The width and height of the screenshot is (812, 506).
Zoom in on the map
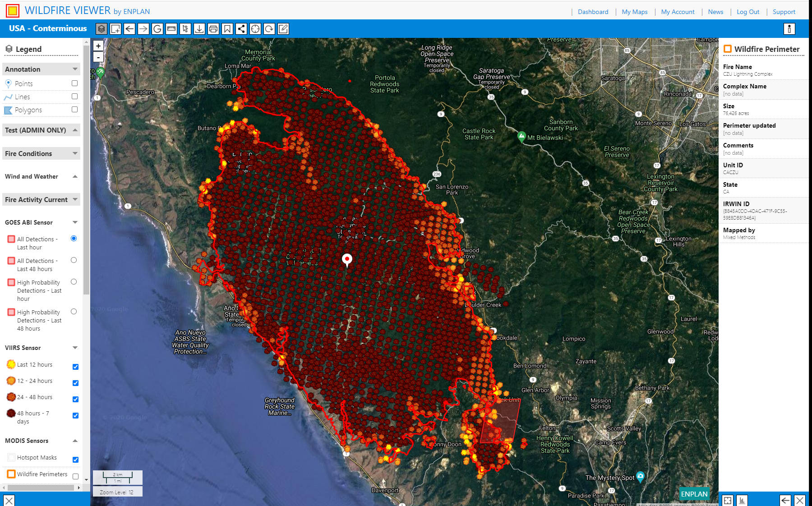[x=98, y=46]
